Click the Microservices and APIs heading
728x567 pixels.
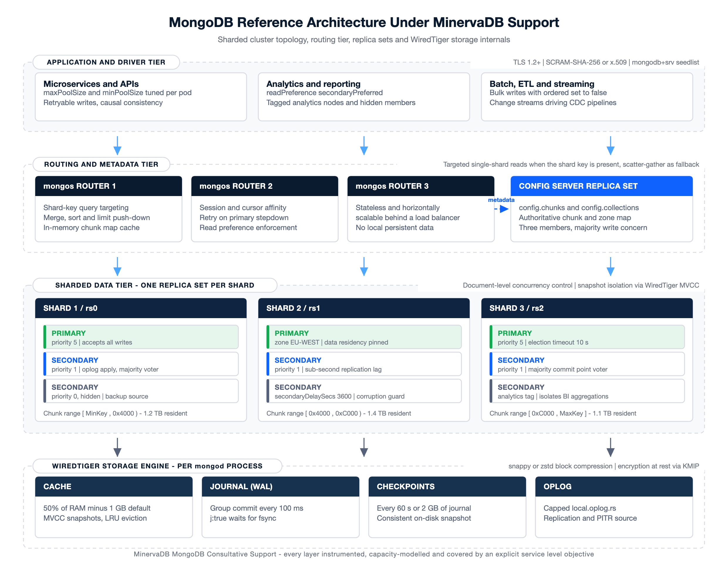coord(91,84)
